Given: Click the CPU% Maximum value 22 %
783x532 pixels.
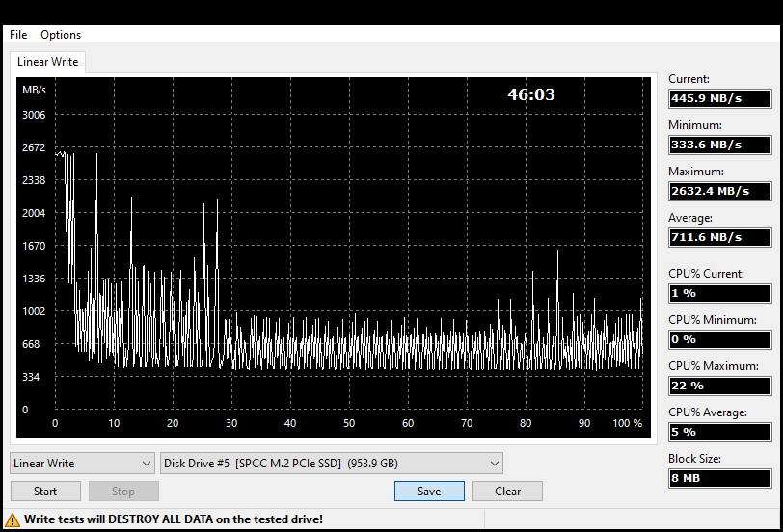Looking at the screenshot, I should point(720,386).
